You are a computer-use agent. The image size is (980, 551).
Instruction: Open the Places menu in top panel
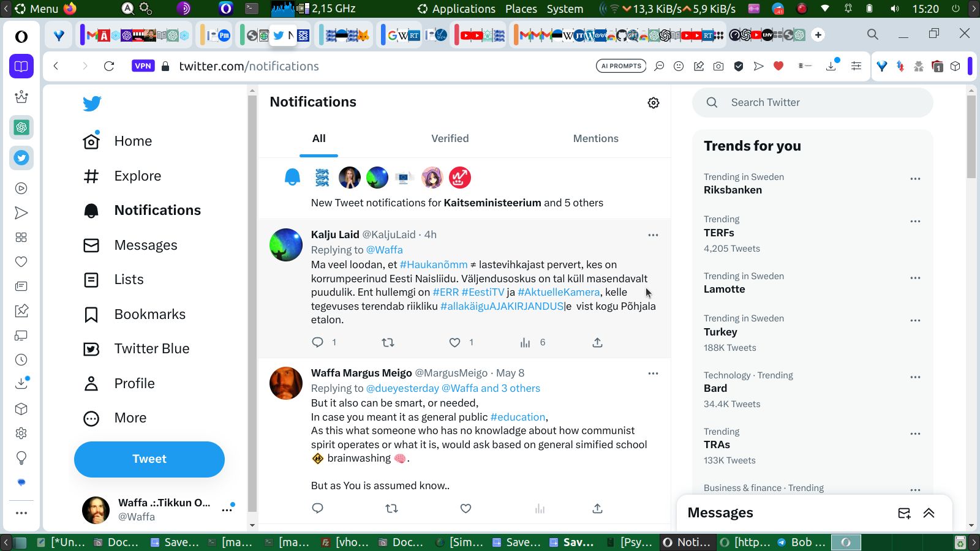tap(521, 9)
